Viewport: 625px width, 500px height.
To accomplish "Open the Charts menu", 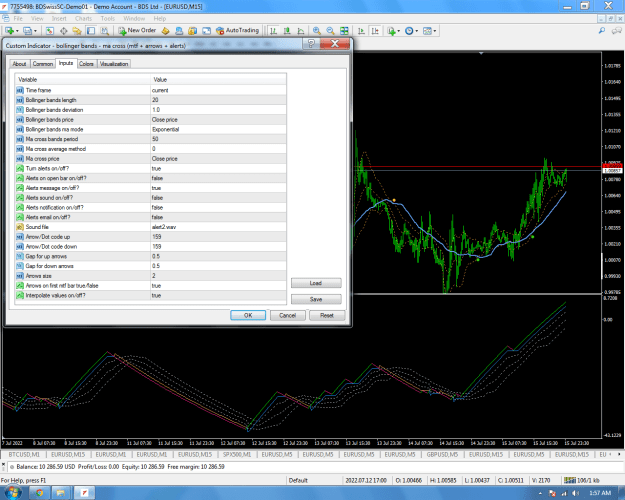I will 83,18.
